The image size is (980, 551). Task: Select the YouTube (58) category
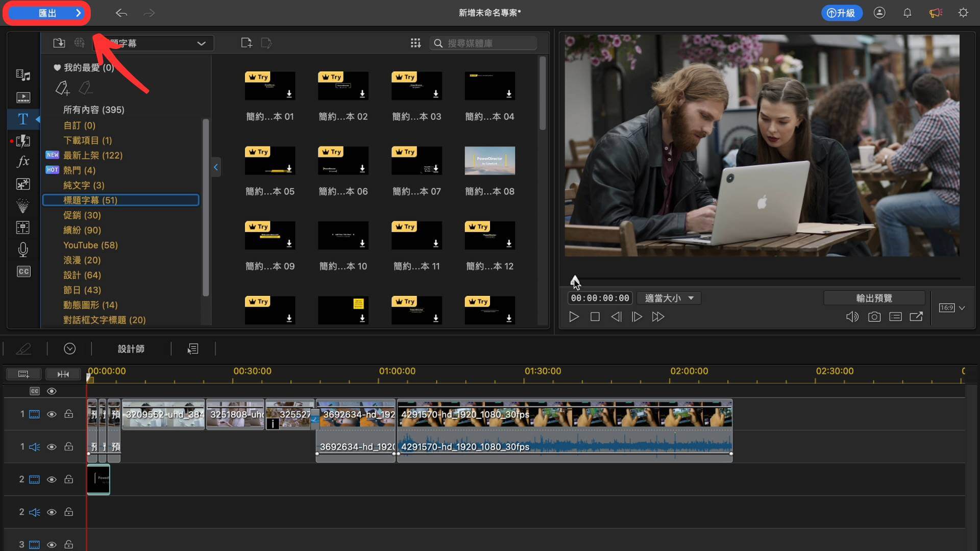[x=90, y=245]
